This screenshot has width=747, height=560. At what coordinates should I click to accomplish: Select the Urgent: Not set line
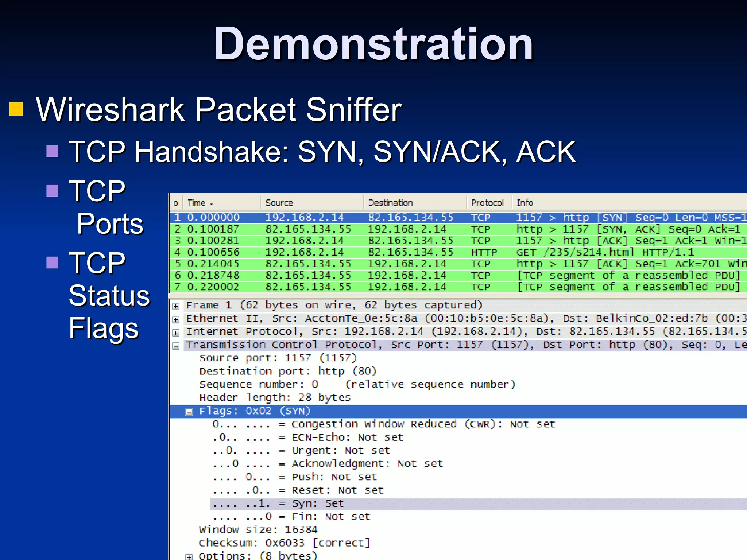302,451
